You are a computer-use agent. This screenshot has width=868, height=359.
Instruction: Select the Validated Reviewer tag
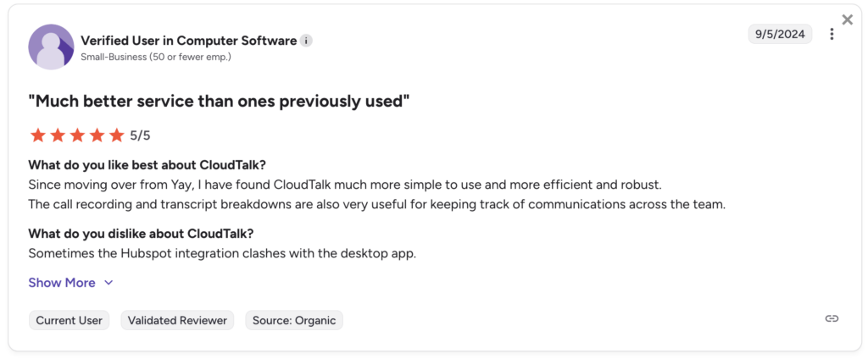179,320
